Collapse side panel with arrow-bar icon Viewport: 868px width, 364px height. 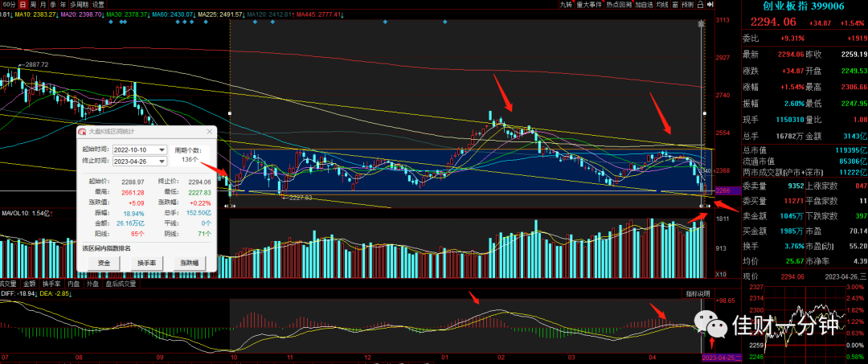click(711, 5)
